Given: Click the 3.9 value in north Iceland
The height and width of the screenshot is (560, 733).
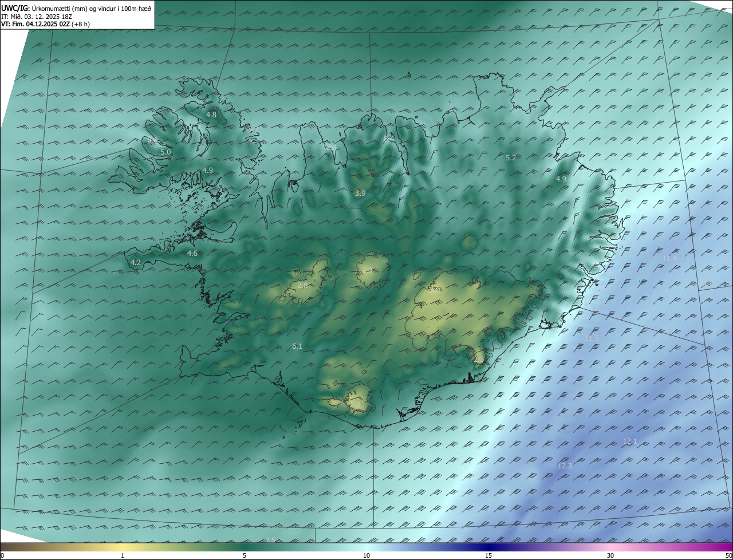Looking at the screenshot, I should [x=360, y=194].
